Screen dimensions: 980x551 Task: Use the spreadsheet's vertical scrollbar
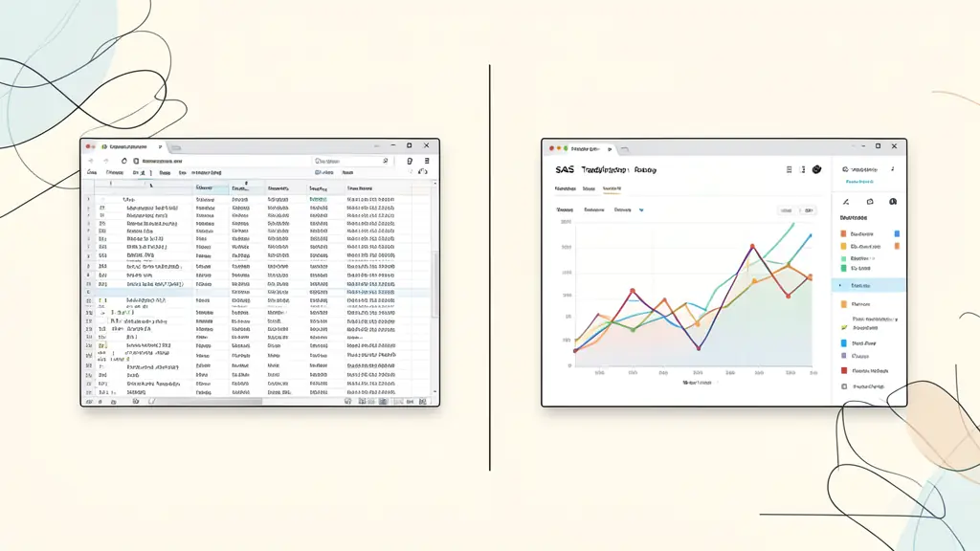tap(435, 283)
